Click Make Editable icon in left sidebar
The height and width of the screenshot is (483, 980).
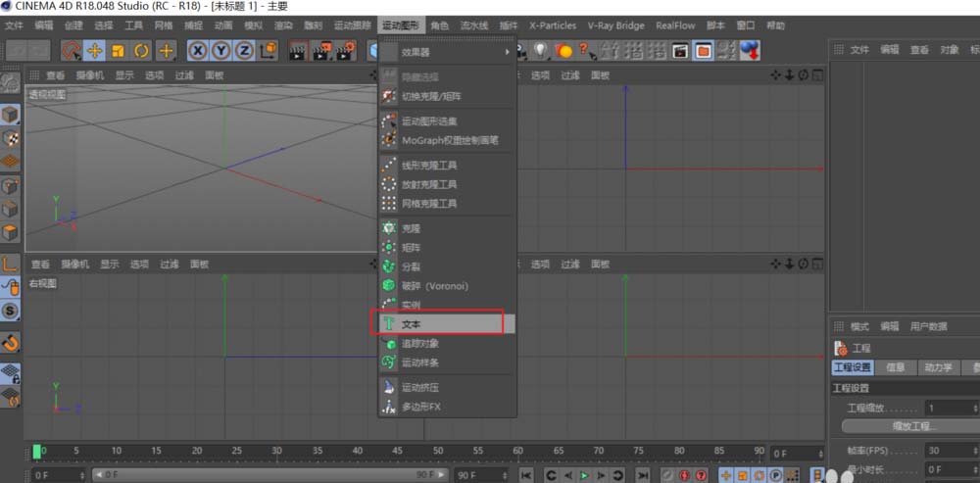(x=10, y=82)
